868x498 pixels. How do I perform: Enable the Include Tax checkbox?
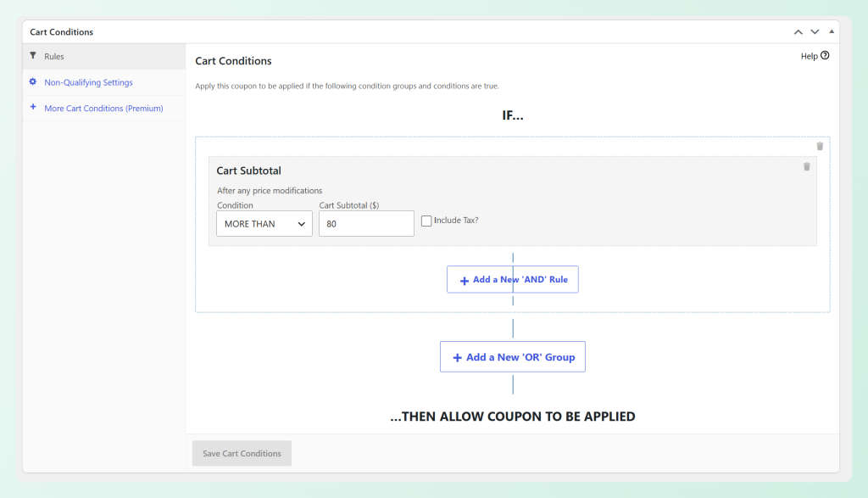pyautogui.click(x=426, y=221)
